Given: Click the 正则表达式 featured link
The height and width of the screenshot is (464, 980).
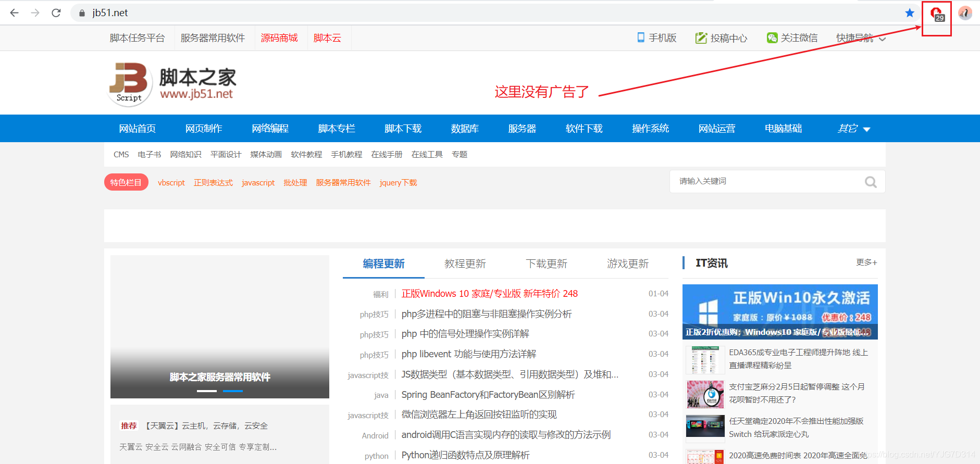Looking at the screenshot, I should tap(213, 183).
